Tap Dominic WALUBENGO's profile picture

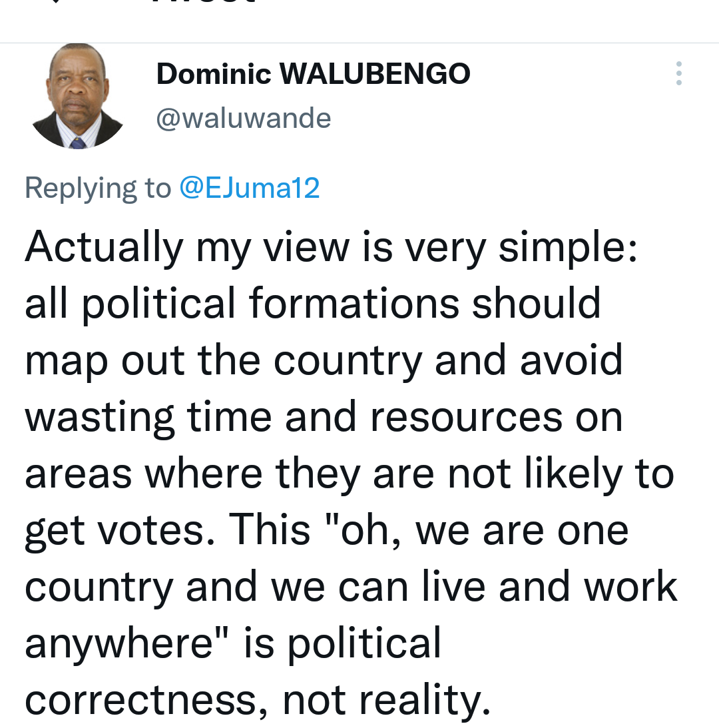pos(77,97)
